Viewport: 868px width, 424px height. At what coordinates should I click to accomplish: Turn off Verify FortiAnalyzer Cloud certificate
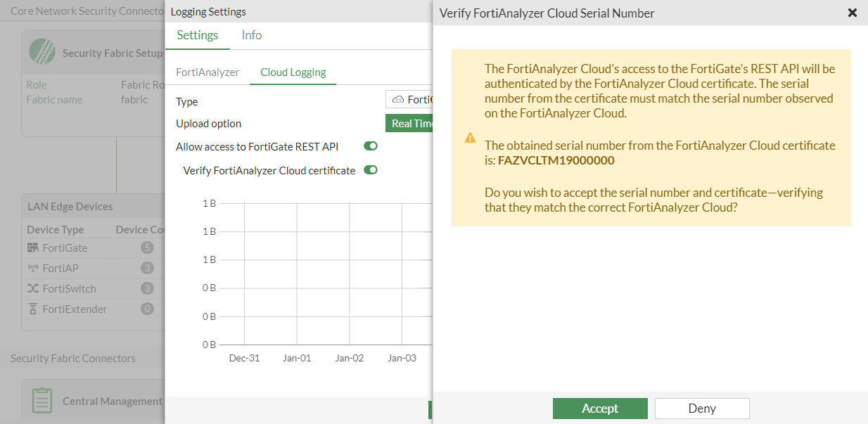click(371, 169)
